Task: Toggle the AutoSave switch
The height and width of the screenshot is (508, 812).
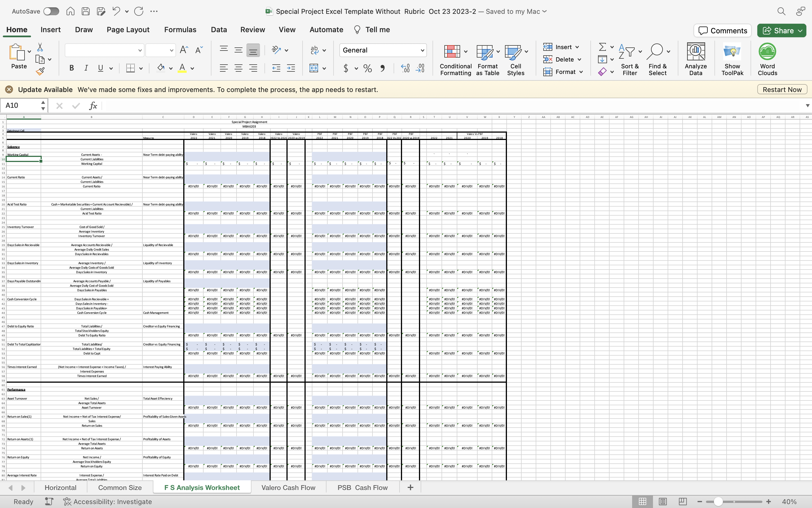Action: coord(51,11)
